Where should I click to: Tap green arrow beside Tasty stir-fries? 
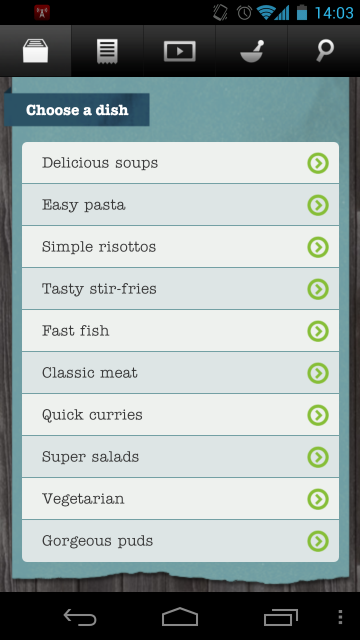click(x=318, y=289)
